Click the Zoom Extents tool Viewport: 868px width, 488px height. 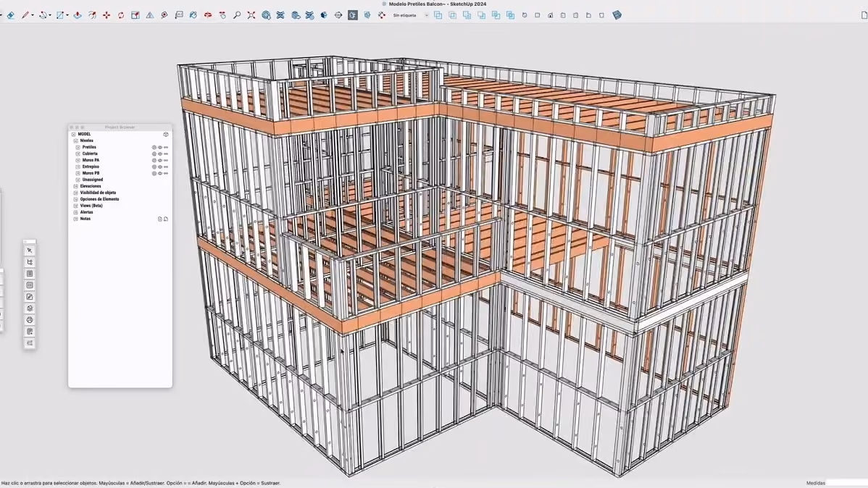[x=251, y=15]
